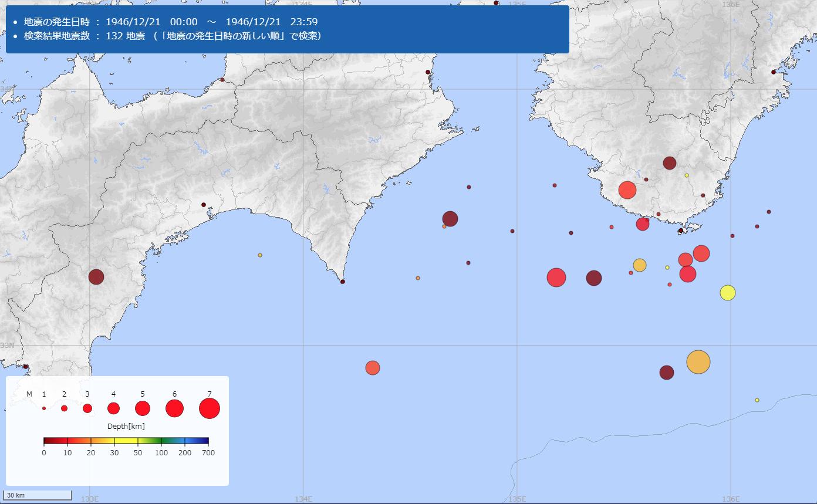Viewport: 817px width, 504px height.
Task: Select the small yellow dot near the trench line
Action: tap(757, 400)
